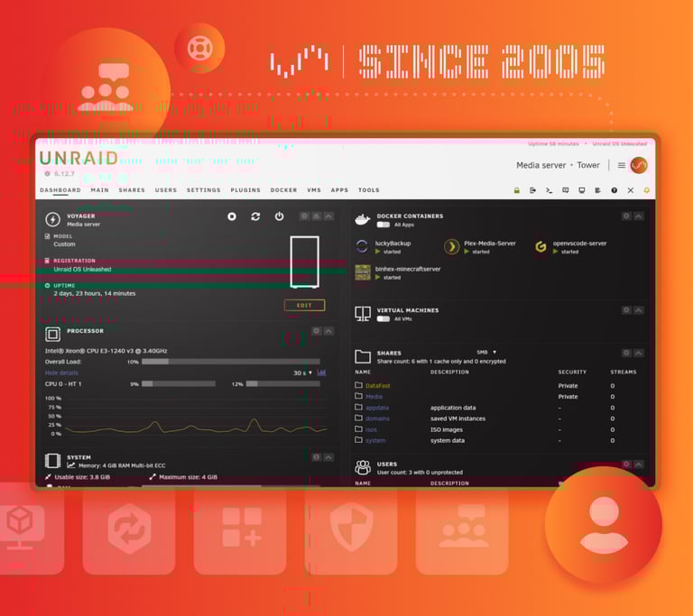Open the Log icon in top toolbar
Image resolution: width=693 pixels, height=616 pixels.
coord(597,190)
